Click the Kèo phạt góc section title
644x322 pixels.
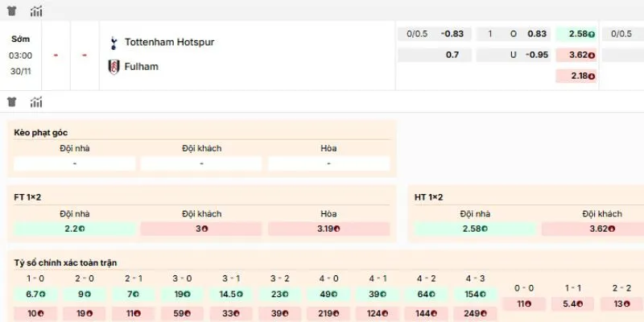point(41,133)
